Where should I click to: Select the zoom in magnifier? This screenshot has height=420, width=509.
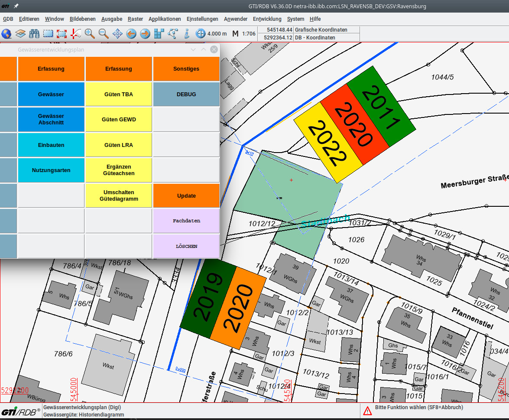point(90,33)
